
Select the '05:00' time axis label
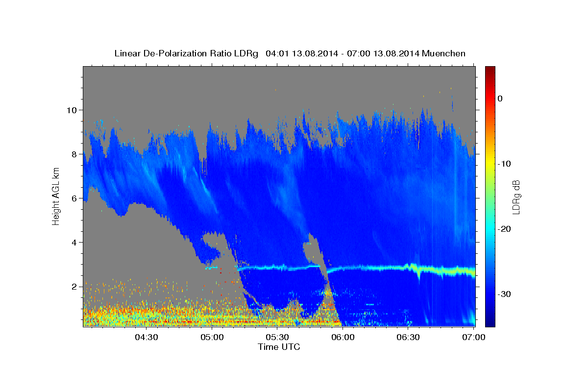(x=212, y=337)
